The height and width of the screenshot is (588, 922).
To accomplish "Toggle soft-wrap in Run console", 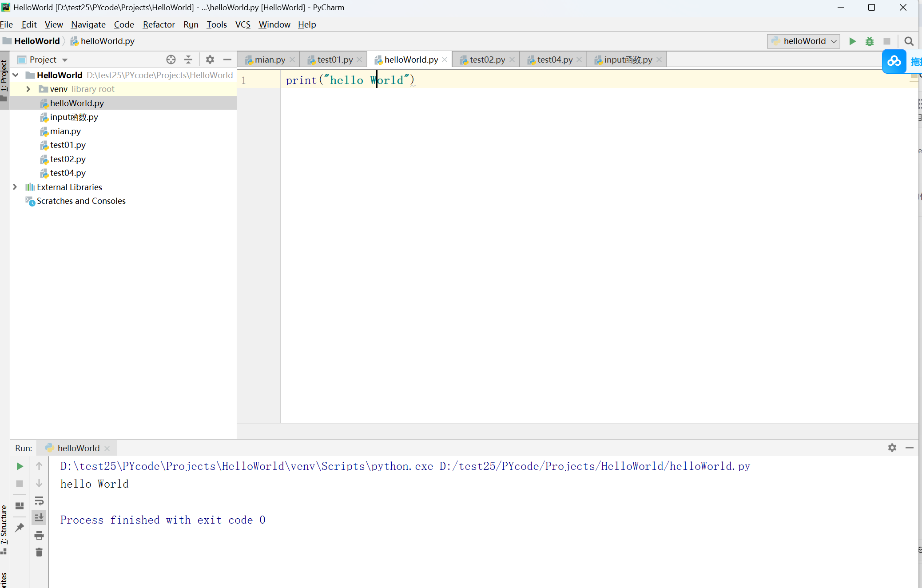I will (x=39, y=501).
